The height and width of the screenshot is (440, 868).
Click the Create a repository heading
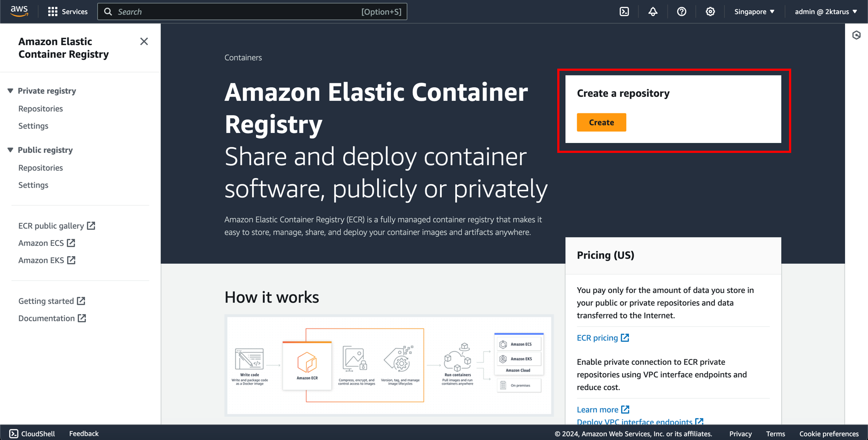pos(623,93)
